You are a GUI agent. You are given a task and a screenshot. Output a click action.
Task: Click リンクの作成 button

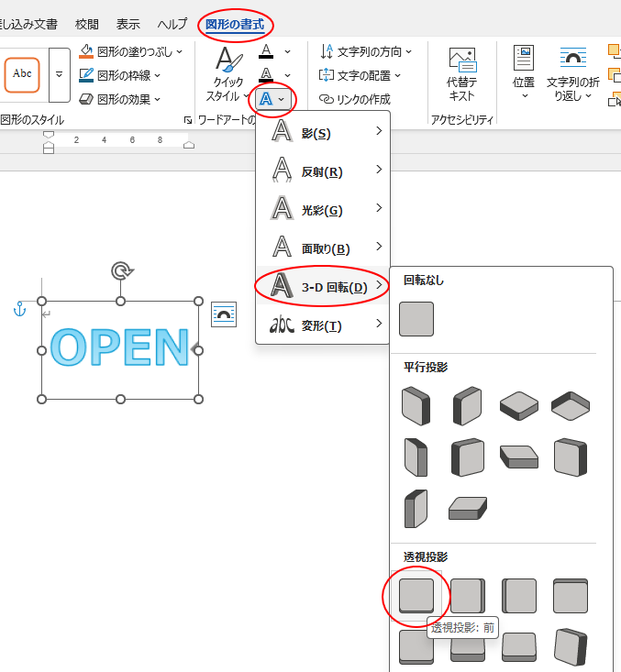[355, 99]
